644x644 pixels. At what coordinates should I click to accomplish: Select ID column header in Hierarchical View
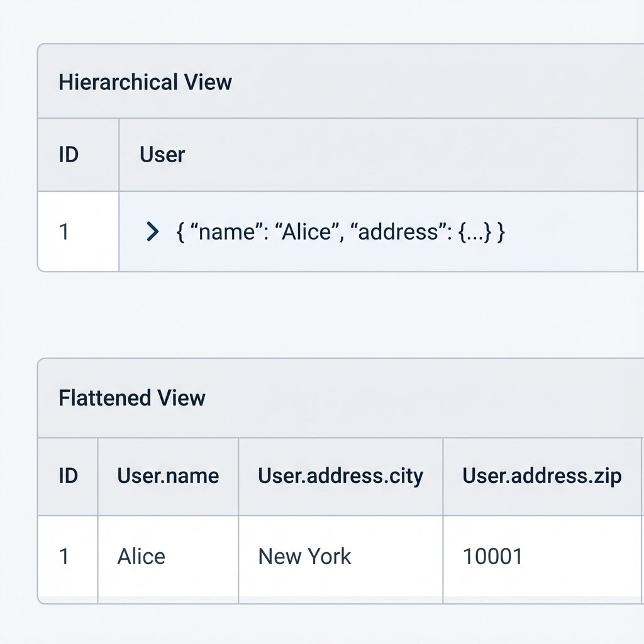69,155
